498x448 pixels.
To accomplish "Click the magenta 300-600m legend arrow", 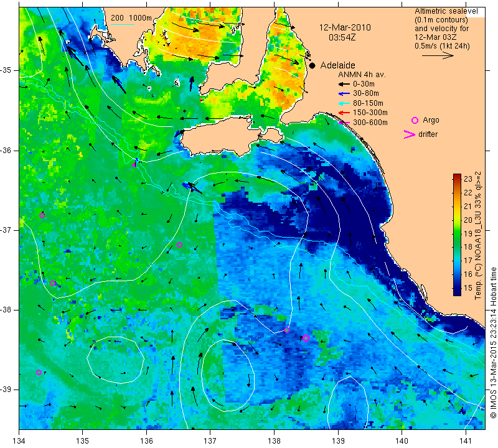I will pyautogui.click(x=344, y=122).
